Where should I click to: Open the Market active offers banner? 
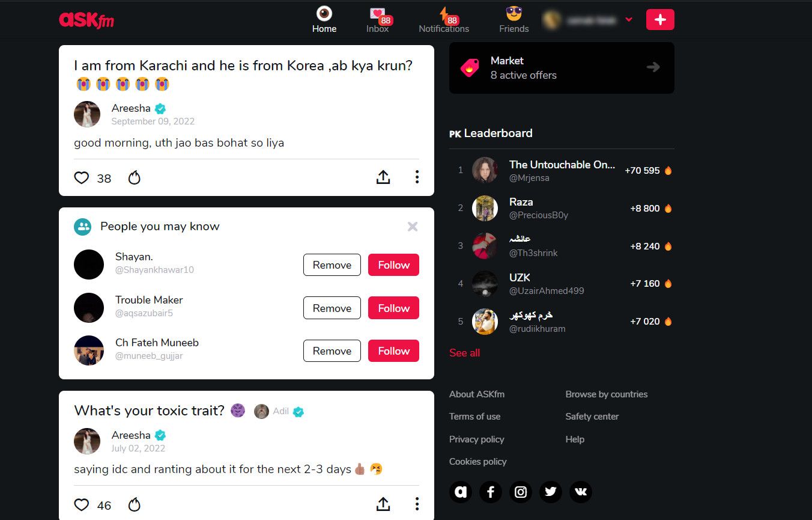click(x=562, y=68)
